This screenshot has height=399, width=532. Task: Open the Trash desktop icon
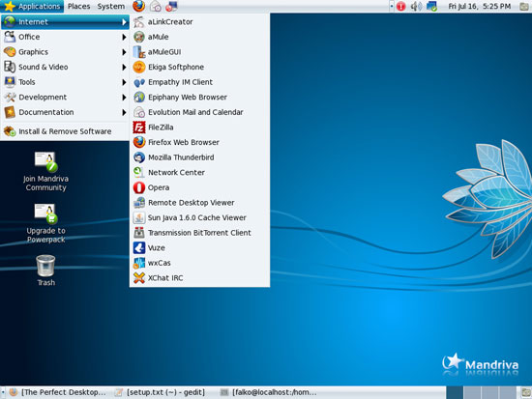coord(45,271)
